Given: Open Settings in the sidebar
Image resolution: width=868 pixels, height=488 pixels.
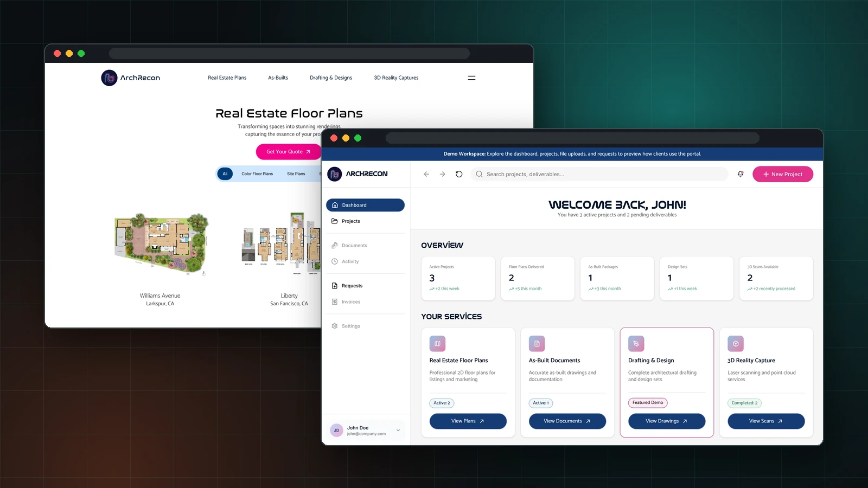Looking at the screenshot, I should (365, 326).
